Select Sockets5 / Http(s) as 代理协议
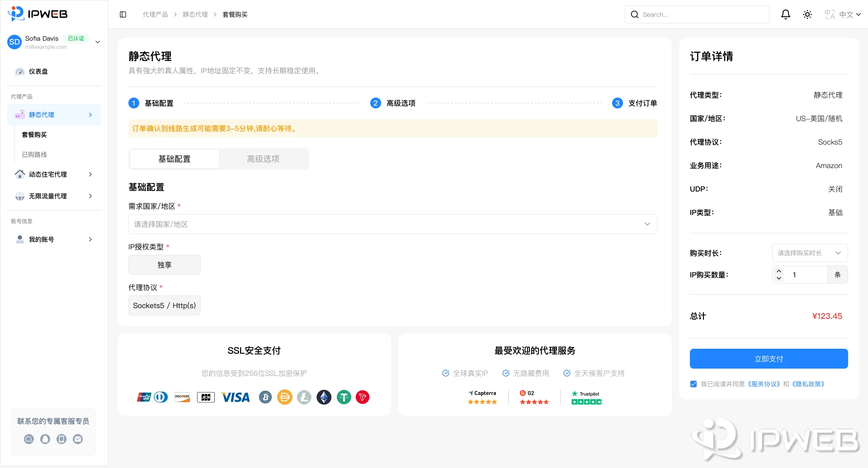This screenshot has width=868, height=468. 164,305
